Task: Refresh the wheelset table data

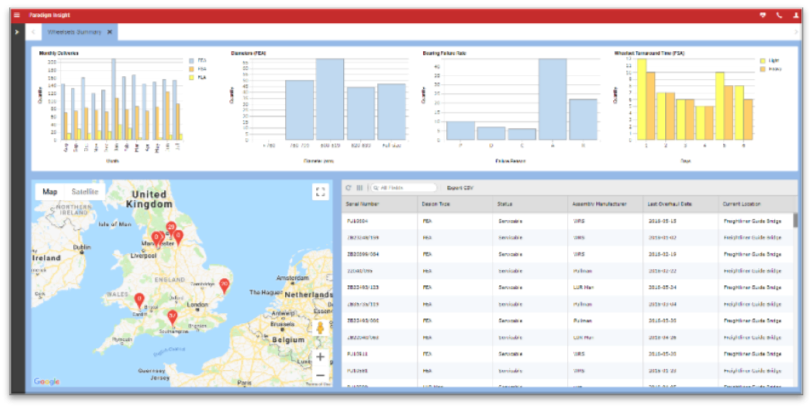Action: click(348, 187)
